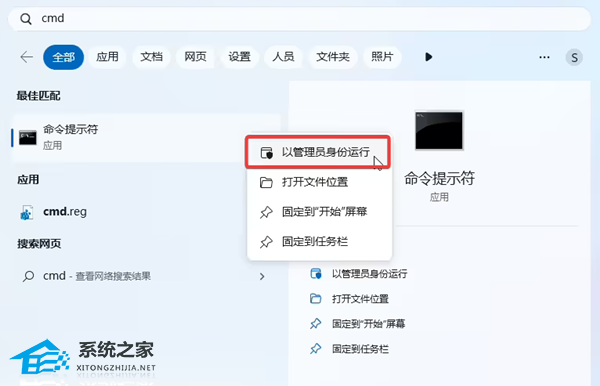Choose 打开文件位置 in context menu
600x386 pixels.
tap(320, 182)
